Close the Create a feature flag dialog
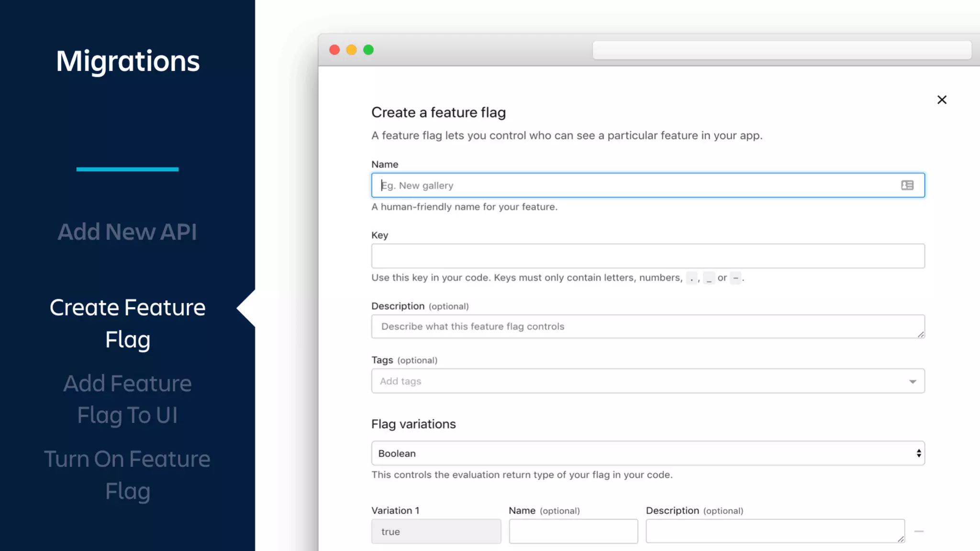This screenshot has height=551, width=980. tap(942, 99)
